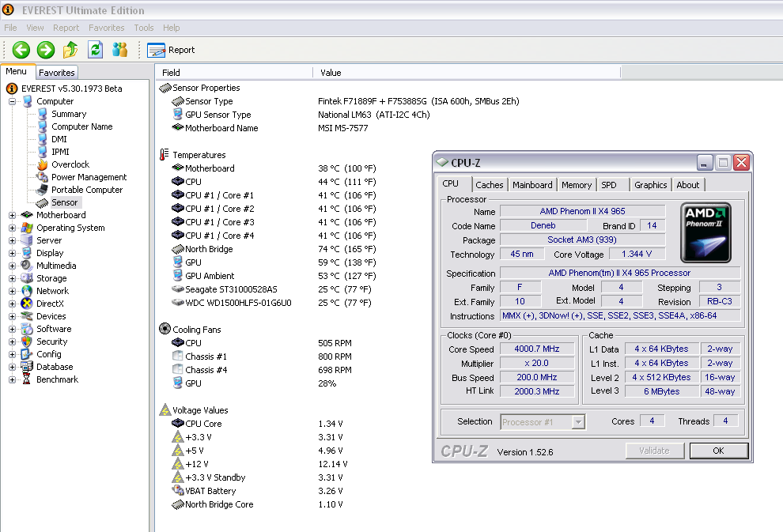
Task: Click the Software disc icon in the tree
Action: [x=27, y=329]
